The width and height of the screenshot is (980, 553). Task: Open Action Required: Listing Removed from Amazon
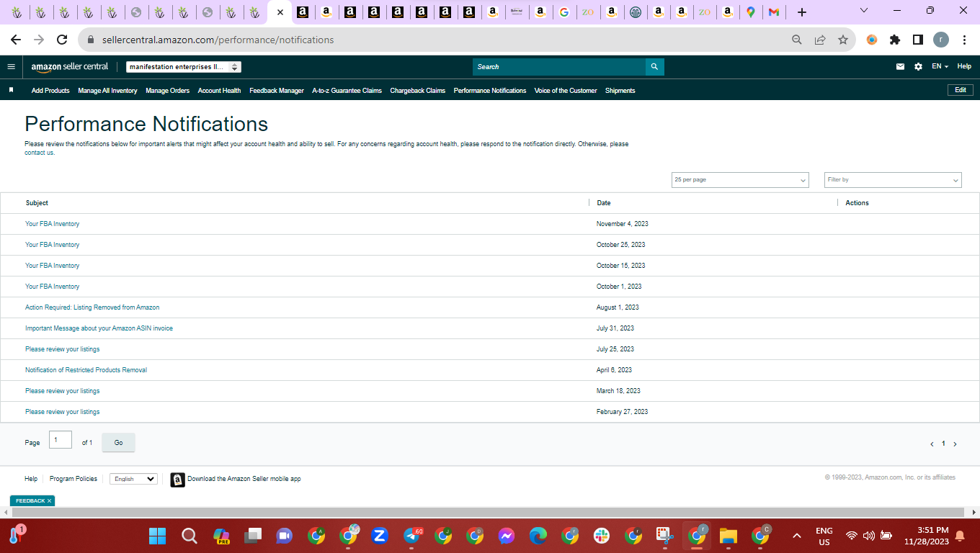click(92, 307)
